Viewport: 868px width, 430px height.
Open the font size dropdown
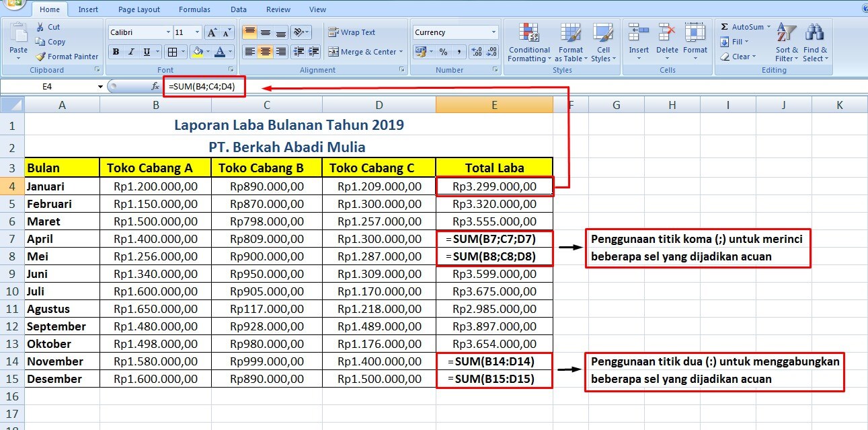[194, 32]
